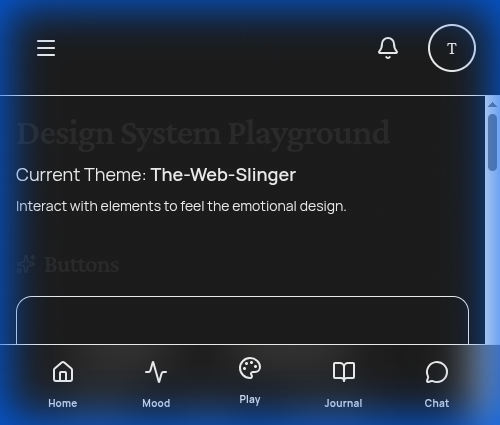This screenshot has width=500, height=425.
Task: Click the Buttons section heading
Action: tap(82, 265)
